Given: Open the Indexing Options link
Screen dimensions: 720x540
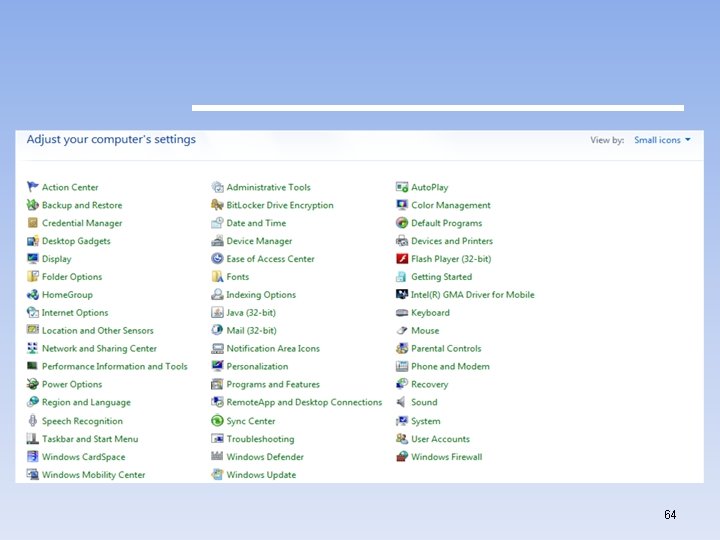Looking at the screenshot, I should [x=261, y=295].
